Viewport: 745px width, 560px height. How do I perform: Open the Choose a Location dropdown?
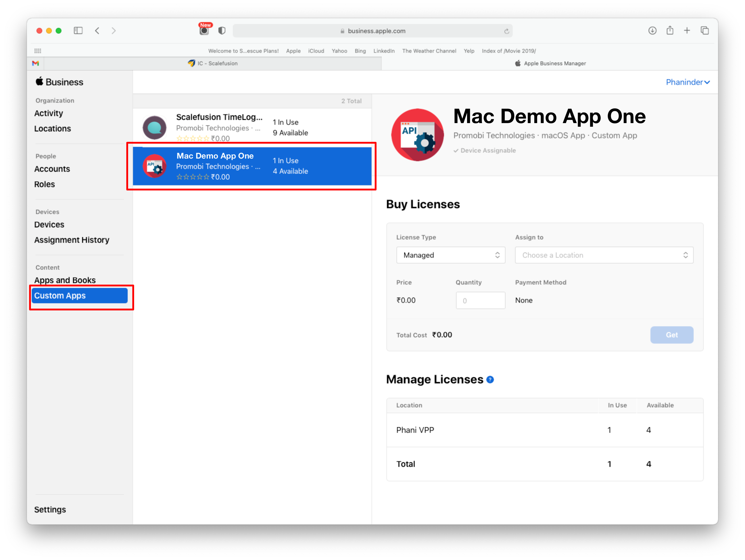click(604, 255)
